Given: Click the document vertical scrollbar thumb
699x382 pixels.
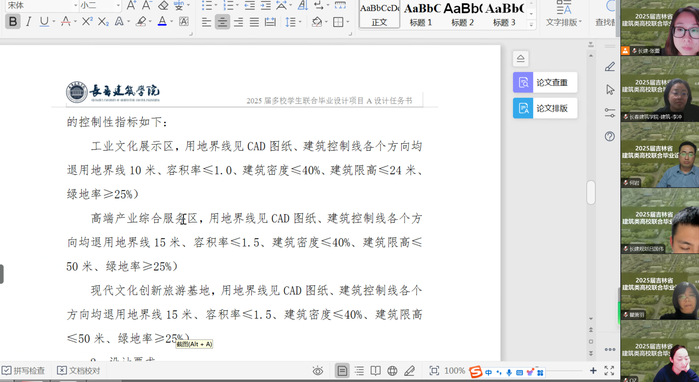Looking at the screenshot, I should point(591,193).
